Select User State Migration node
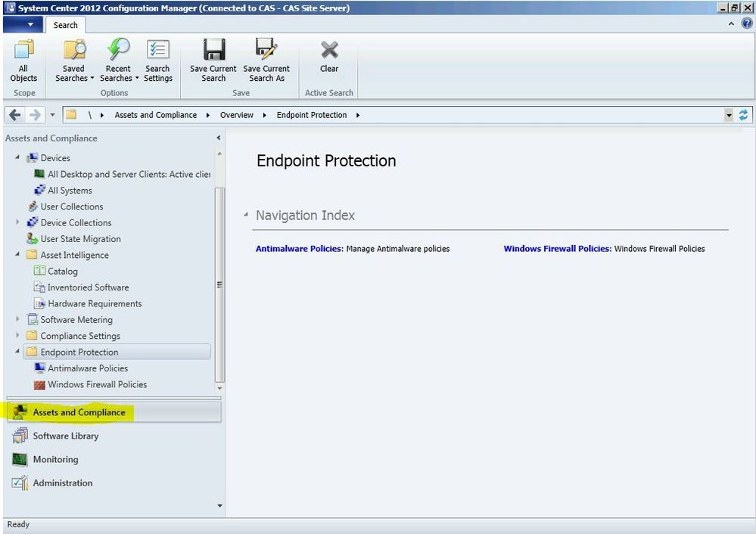Screen dimensions: 756x534 coord(73,238)
